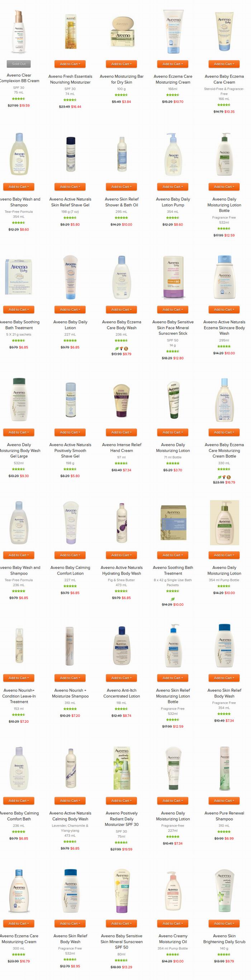Screen dimensions: 251x980
Task: Click star rating of Aveeno Moisturizing Bar for Dry Skin
Action: 121,95
